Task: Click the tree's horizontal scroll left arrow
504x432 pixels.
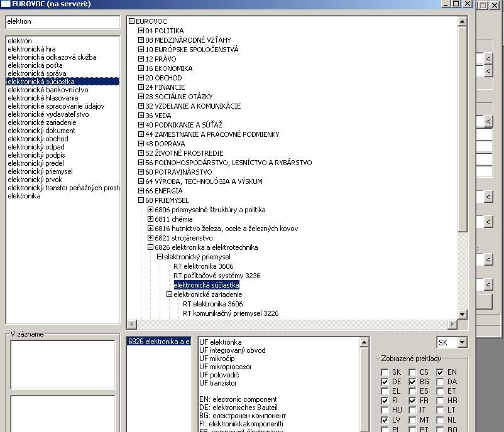Action: click(x=132, y=325)
